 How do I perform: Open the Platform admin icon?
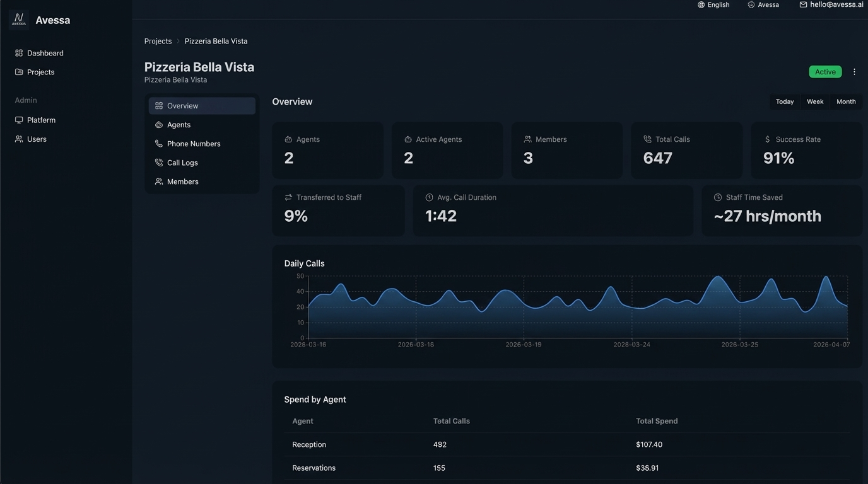tap(18, 120)
